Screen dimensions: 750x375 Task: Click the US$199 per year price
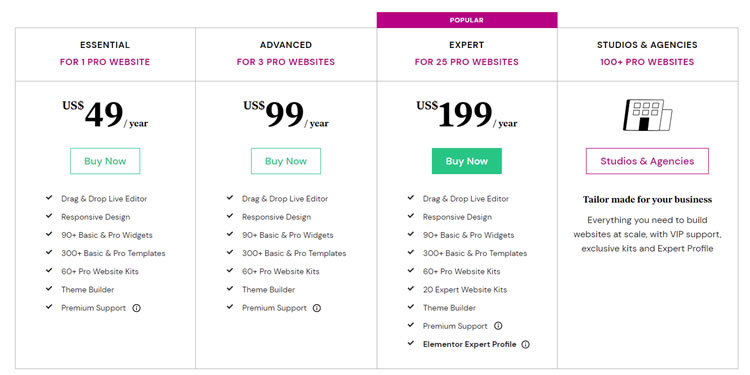point(467,115)
